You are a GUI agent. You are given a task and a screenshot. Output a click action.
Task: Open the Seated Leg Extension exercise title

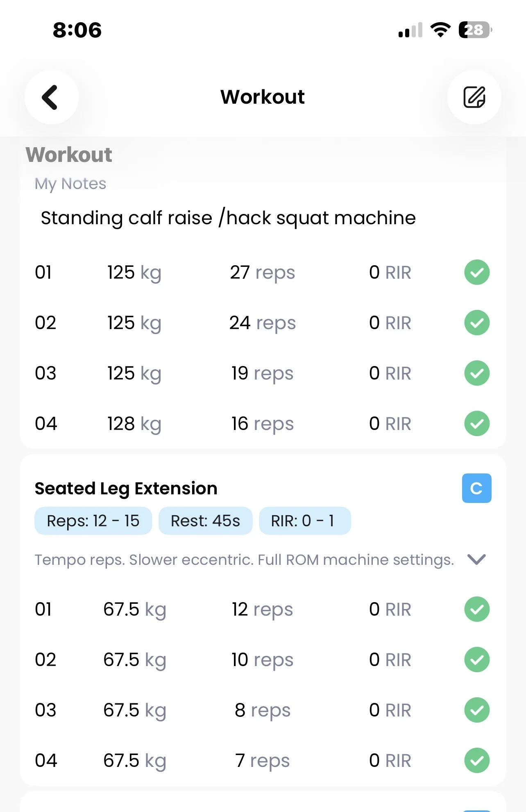[x=126, y=489]
